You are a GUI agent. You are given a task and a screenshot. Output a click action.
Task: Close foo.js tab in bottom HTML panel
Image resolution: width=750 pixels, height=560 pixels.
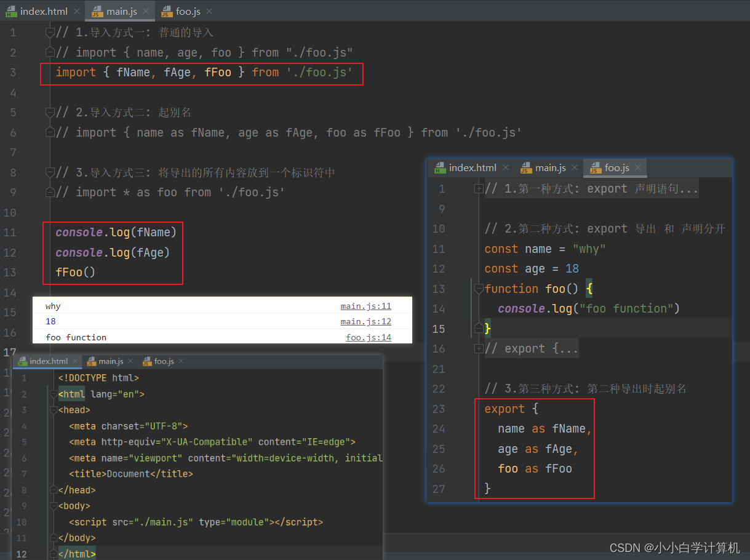[x=181, y=361]
